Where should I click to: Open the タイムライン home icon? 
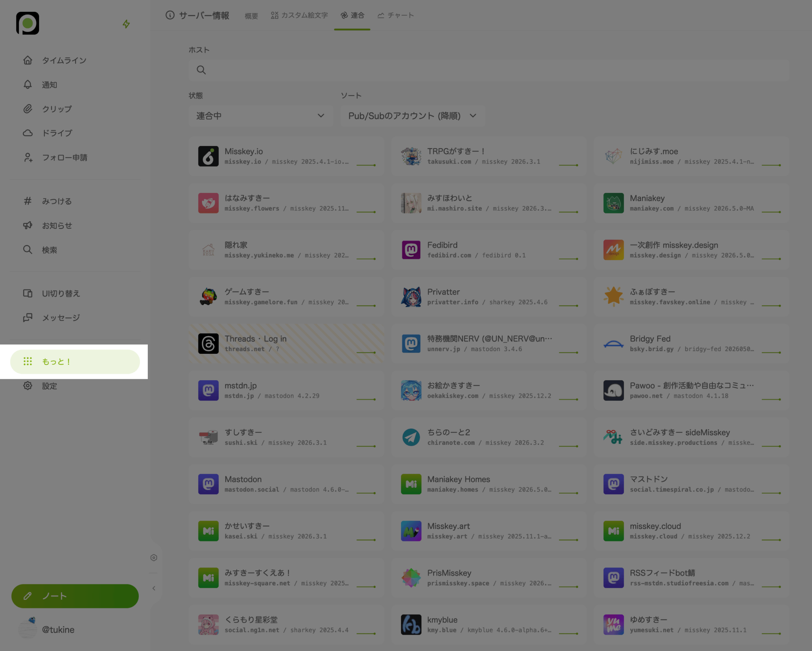[x=28, y=60]
